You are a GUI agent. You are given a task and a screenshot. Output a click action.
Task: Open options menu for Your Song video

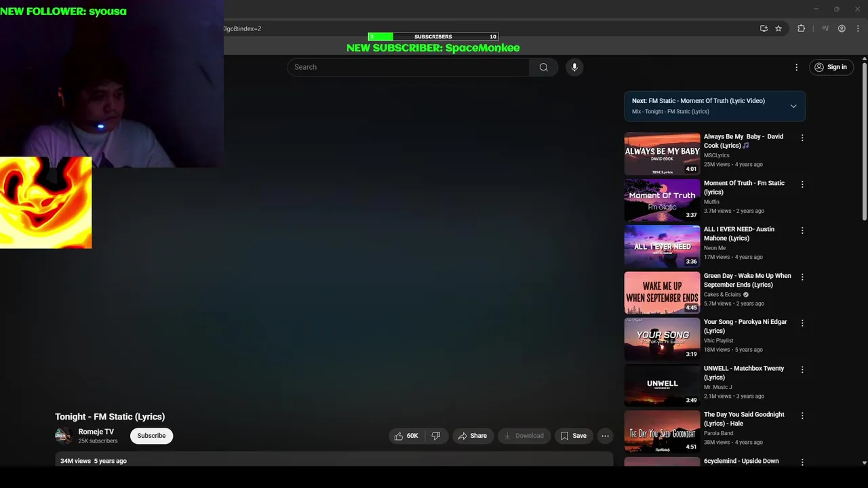[802, 323]
